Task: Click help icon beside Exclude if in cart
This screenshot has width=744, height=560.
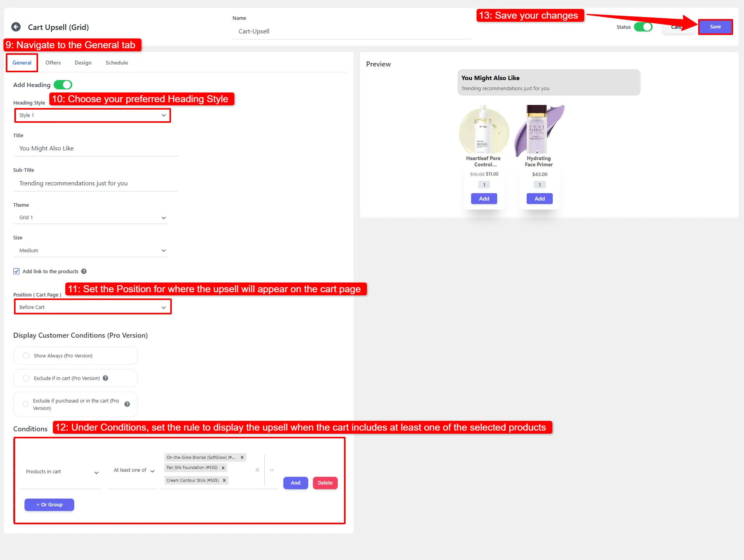Action: coord(105,378)
